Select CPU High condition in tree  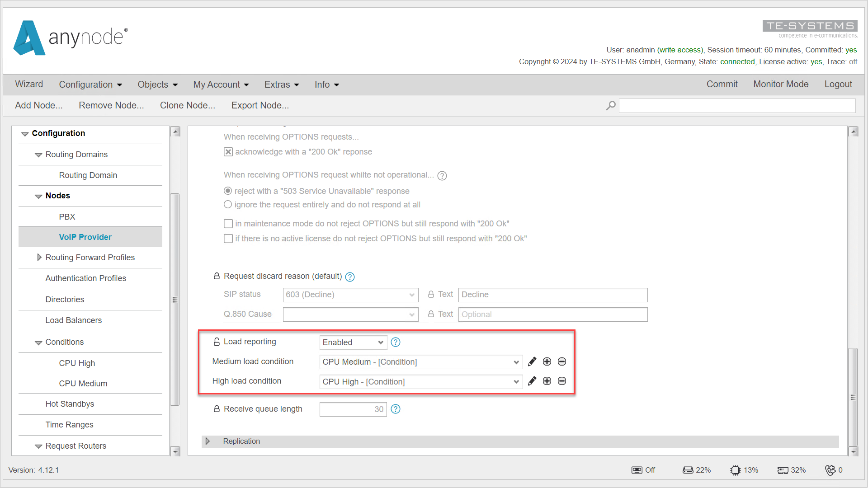point(77,363)
